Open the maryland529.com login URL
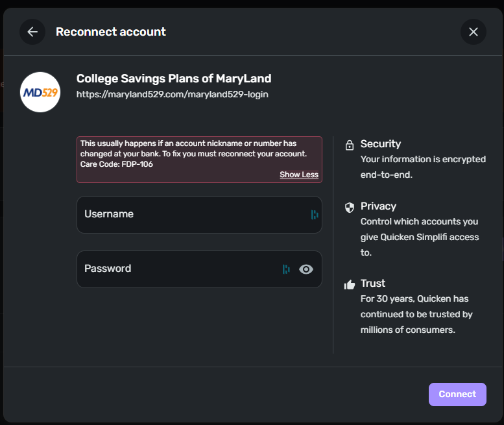Viewport: 504px width, 425px height. click(173, 95)
